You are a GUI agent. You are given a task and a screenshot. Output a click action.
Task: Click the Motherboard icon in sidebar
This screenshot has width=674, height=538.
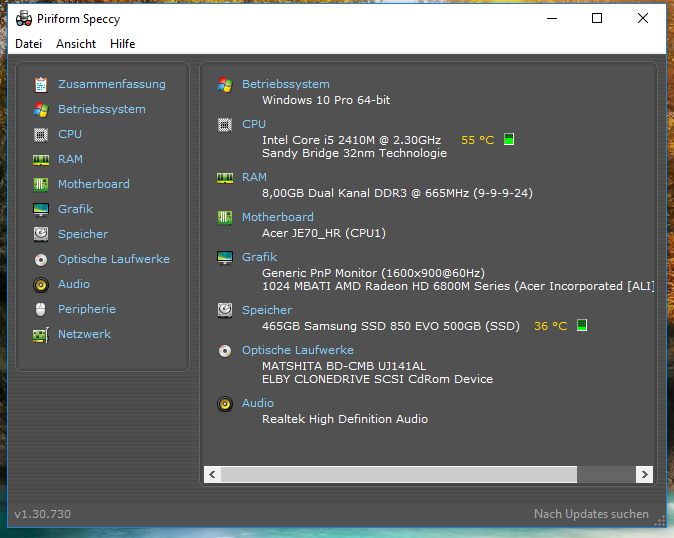coord(41,184)
